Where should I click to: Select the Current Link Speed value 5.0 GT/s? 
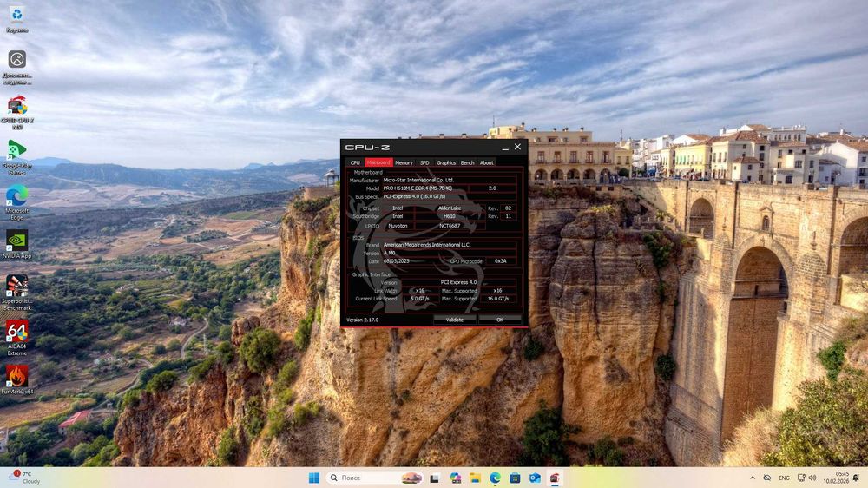(420, 299)
